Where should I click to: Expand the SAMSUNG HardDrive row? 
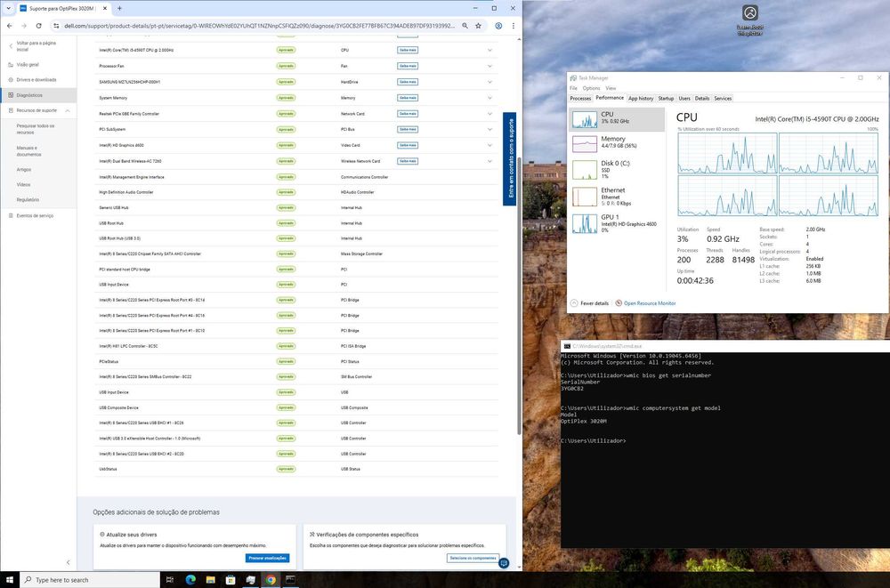point(489,82)
